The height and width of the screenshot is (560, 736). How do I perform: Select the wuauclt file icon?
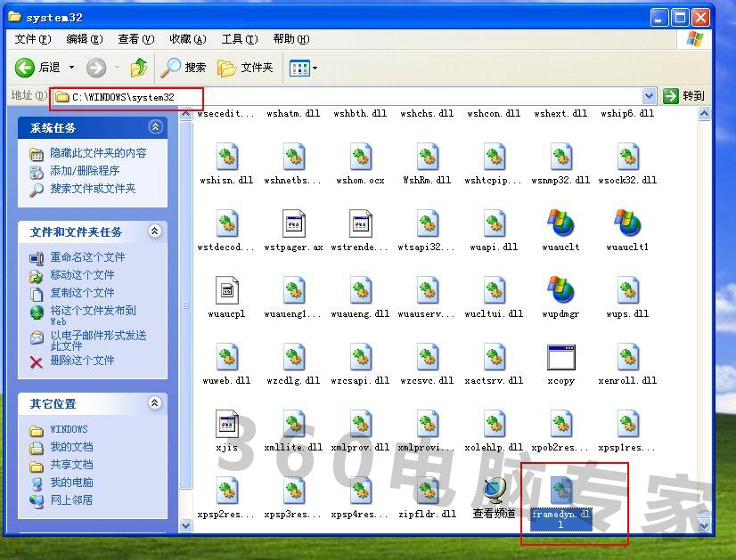pyautogui.click(x=561, y=223)
